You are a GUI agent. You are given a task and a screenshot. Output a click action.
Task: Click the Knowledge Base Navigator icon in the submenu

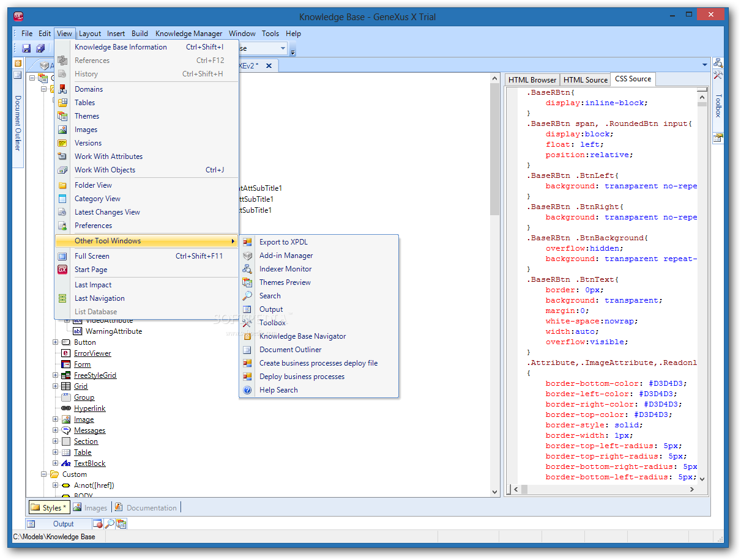click(x=247, y=336)
